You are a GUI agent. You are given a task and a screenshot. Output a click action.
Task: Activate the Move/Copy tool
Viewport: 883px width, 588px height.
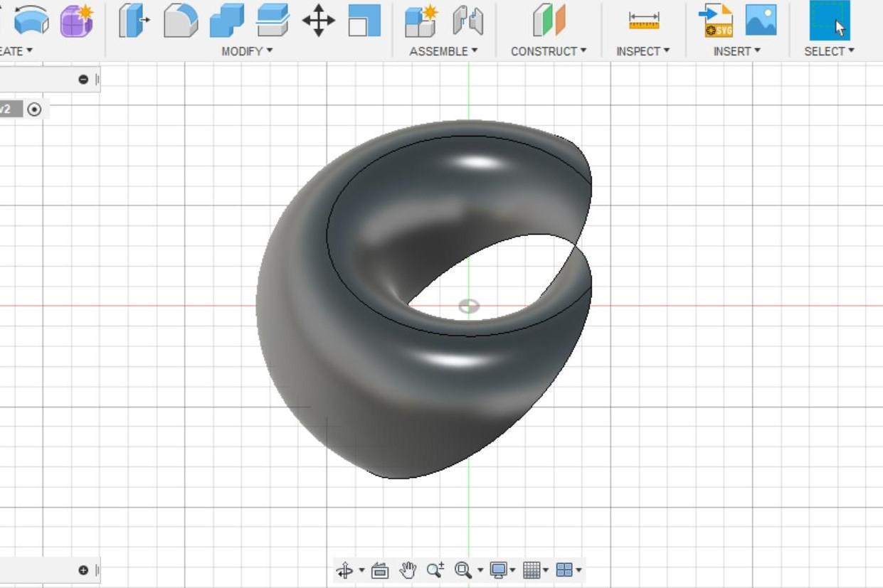[318, 21]
